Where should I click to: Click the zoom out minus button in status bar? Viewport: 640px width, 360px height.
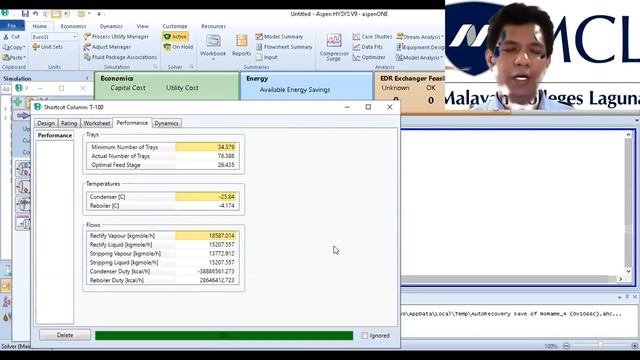(566, 346)
